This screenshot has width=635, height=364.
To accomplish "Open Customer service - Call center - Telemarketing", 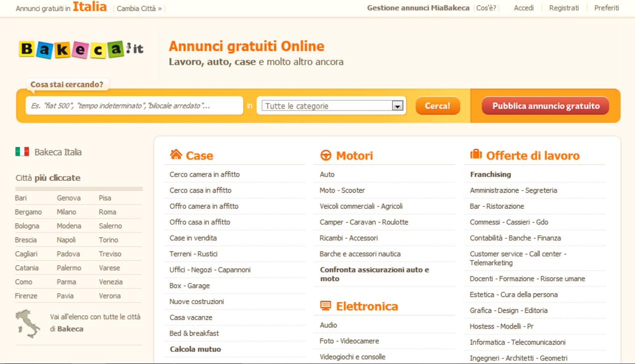I will click(518, 258).
